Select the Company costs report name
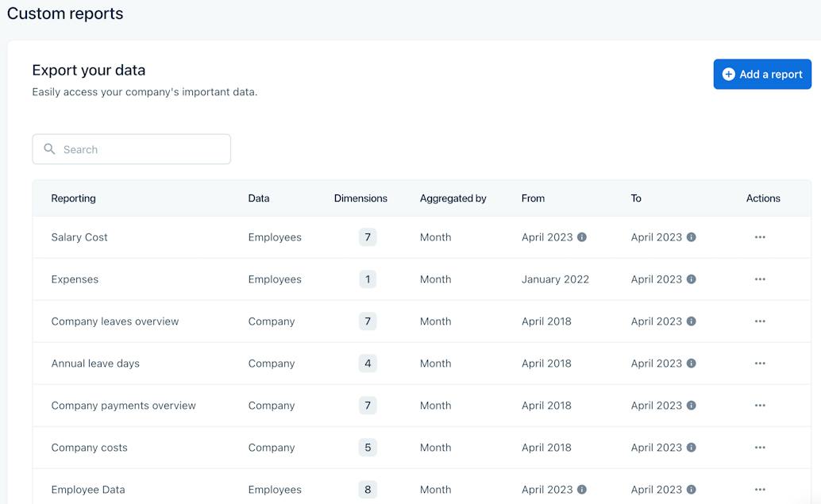The image size is (821, 504). tap(89, 448)
